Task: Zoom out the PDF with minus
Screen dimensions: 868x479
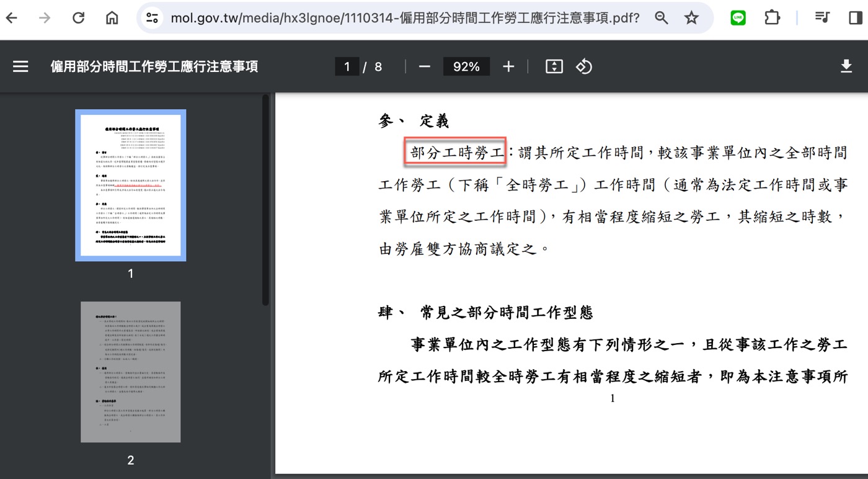Action: tap(425, 66)
